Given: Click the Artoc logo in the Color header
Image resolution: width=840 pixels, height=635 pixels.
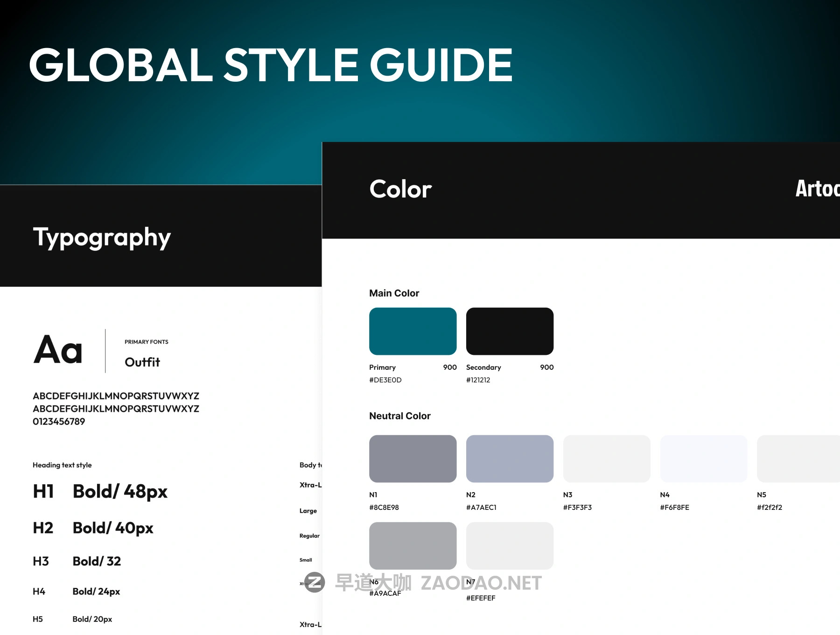Looking at the screenshot, I should coord(817,189).
